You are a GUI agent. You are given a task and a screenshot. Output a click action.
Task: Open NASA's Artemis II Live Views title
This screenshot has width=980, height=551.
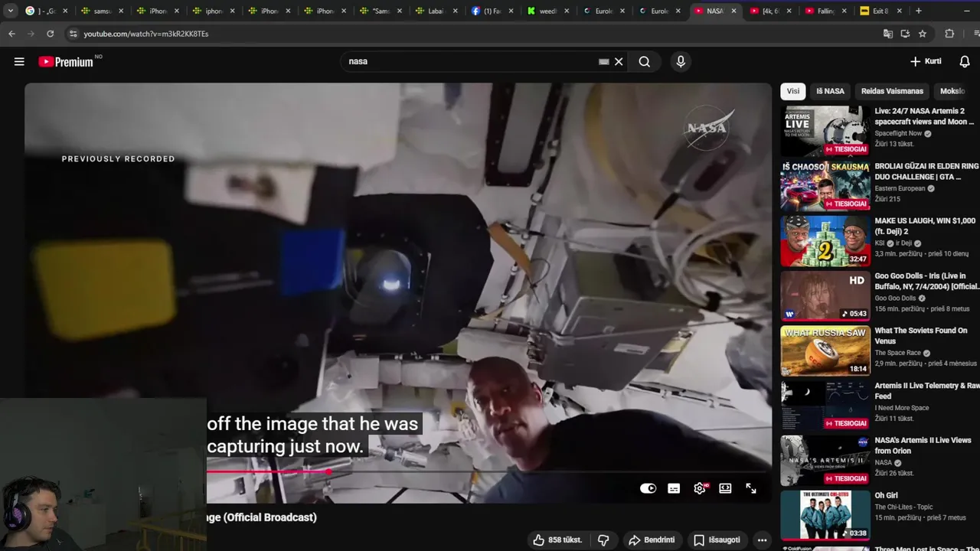click(x=923, y=445)
